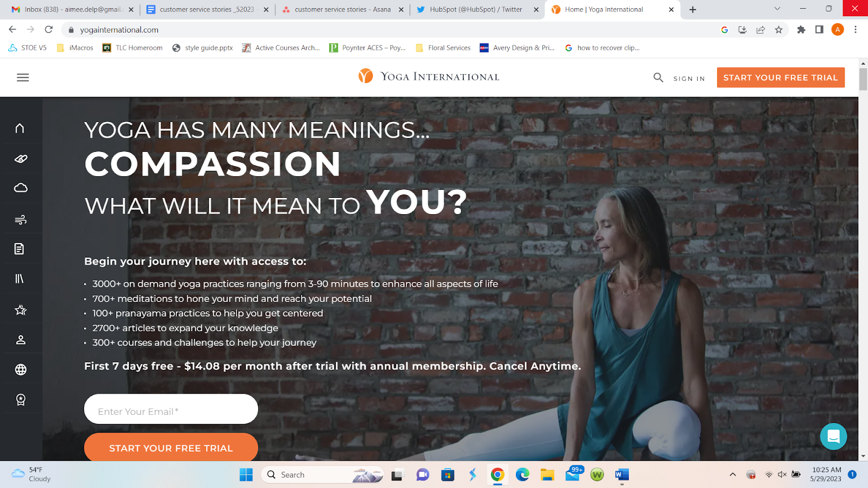Click the wind pranayama icon in the sidebar
Viewport: 868px width, 488px height.
[21, 219]
